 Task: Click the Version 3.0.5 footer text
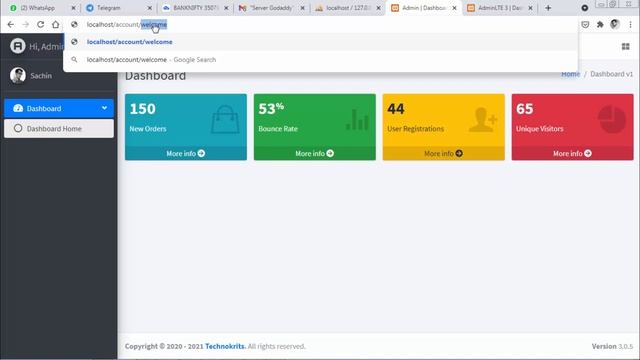click(612, 346)
